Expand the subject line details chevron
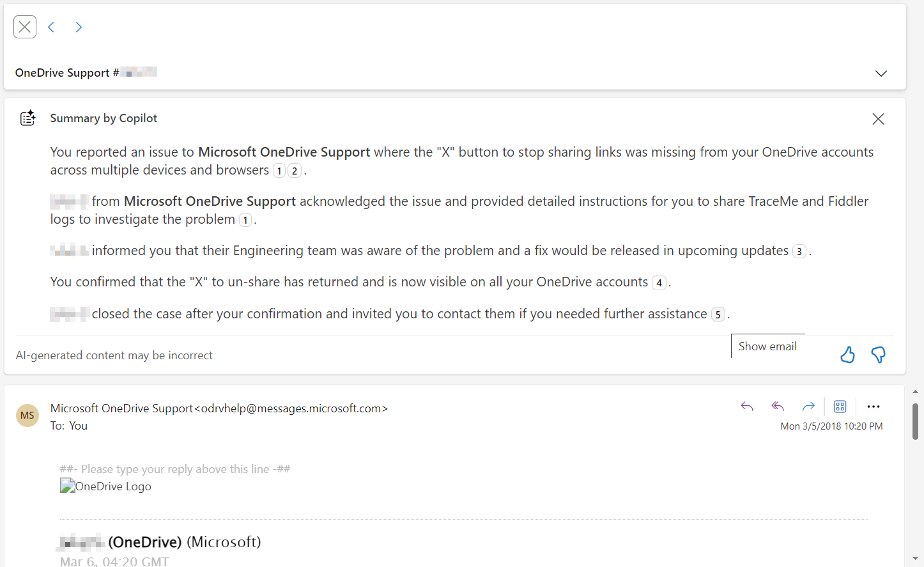 pyautogui.click(x=881, y=74)
